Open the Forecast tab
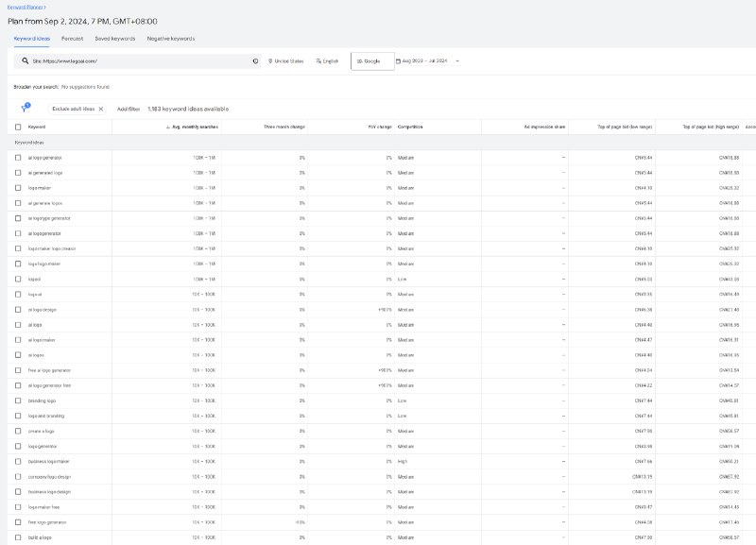Image resolution: width=756 pixels, height=545 pixels. coord(73,39)
